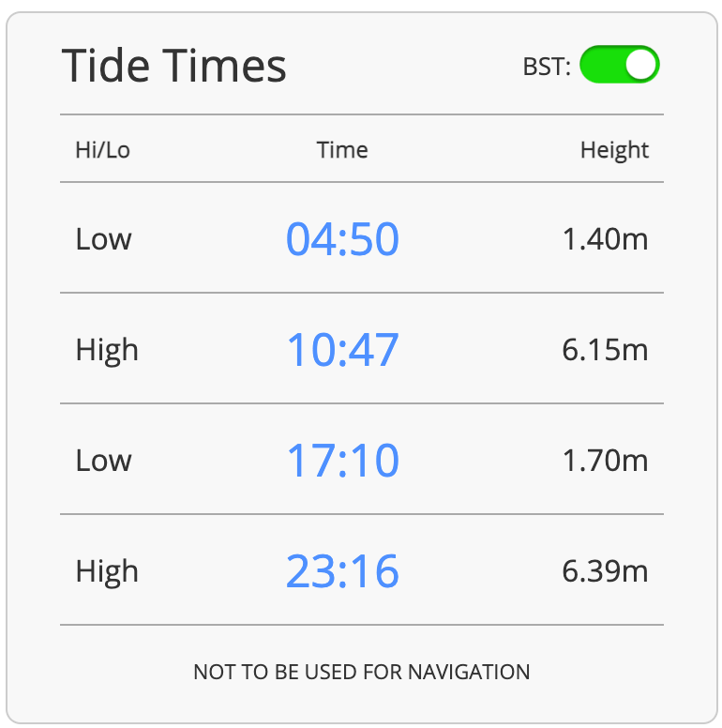This screenshot has width=722, height=728.
Task: Click the Not To Be Used For Navigation notice
Action: click(x=361, y=672)
